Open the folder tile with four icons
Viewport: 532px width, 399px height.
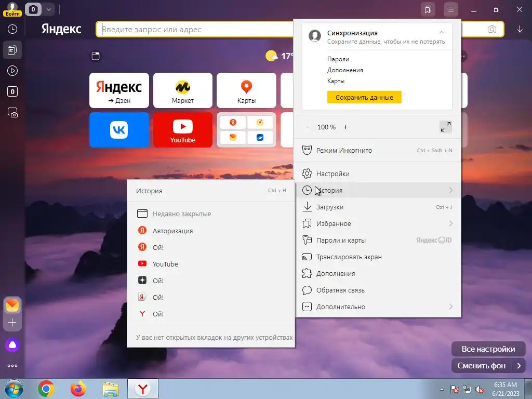tap(246, 130)
